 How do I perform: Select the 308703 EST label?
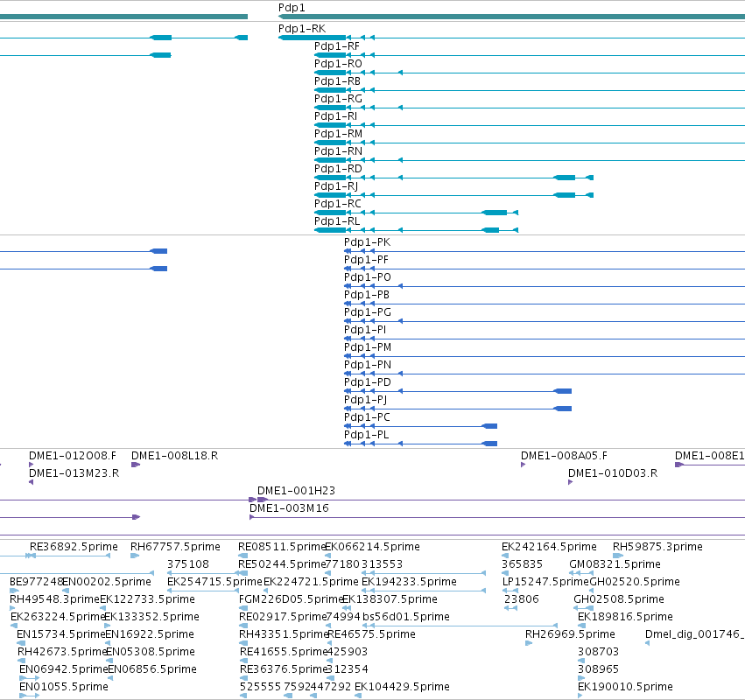(598, 652)
